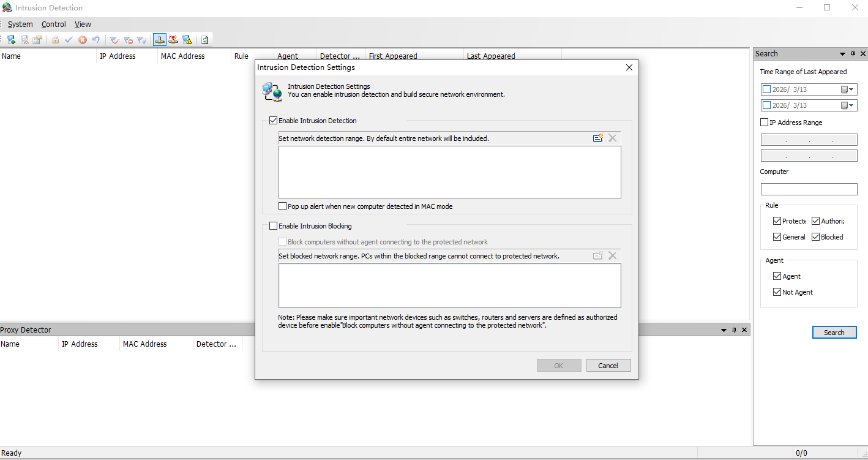Open the start date calendar dropdown
This screenshot has height=460, width=868.
(847, 89)
